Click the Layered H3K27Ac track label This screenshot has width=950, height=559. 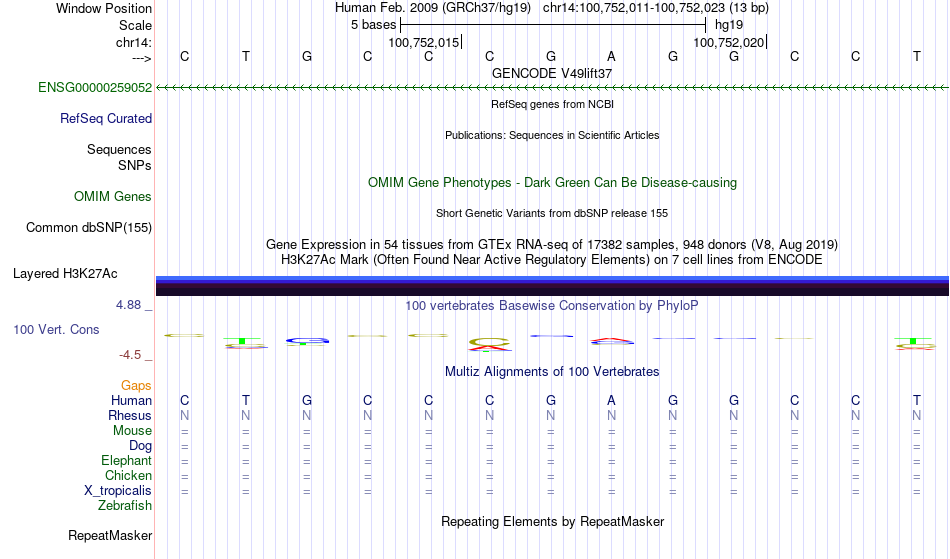pos(65,273)
